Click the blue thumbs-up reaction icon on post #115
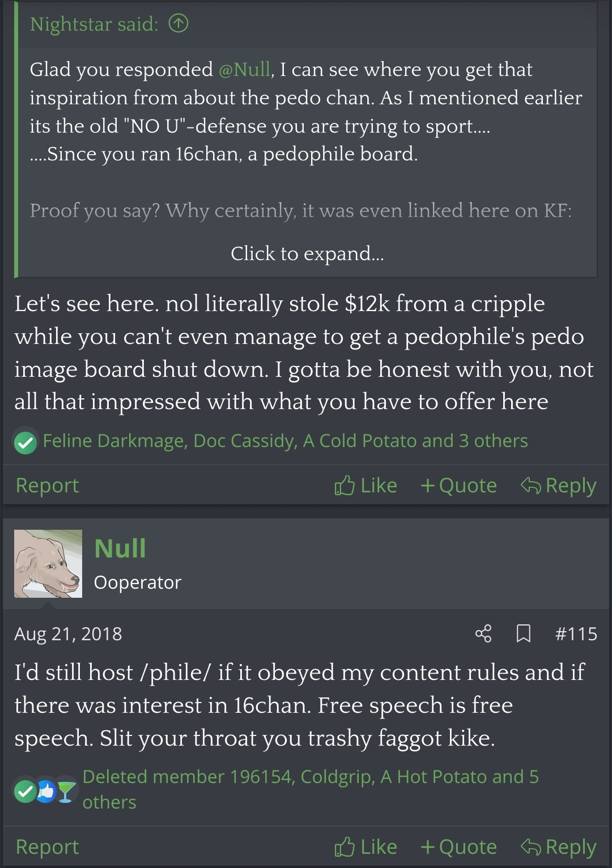The width and height of the screenshot is (612, 868). pyautogui.click(x=46, y=791)
